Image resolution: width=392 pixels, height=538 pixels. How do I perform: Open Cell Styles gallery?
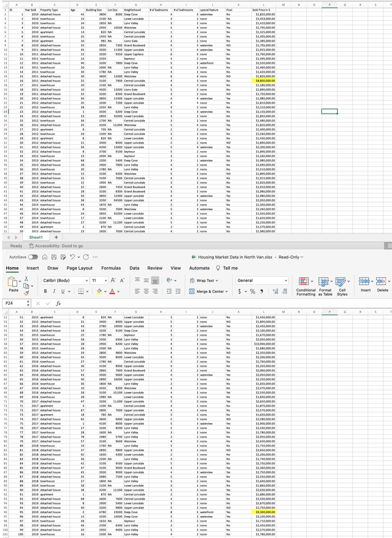(342, 286)
